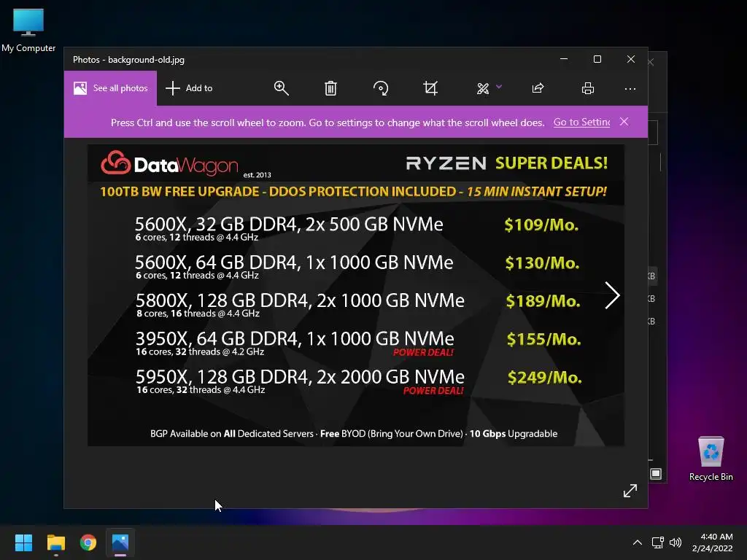This screenshot has height=560, width=747.
Task: Go to next photo with right arrow
Action: tap(612, 295)
